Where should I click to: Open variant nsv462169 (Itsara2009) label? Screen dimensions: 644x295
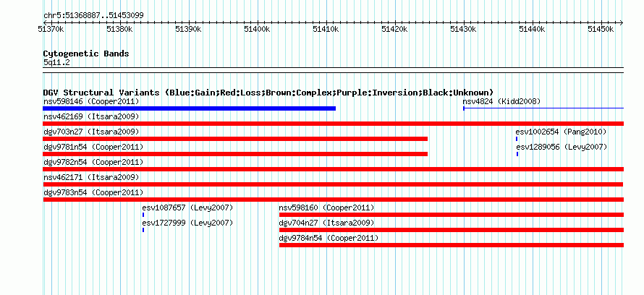91,116
